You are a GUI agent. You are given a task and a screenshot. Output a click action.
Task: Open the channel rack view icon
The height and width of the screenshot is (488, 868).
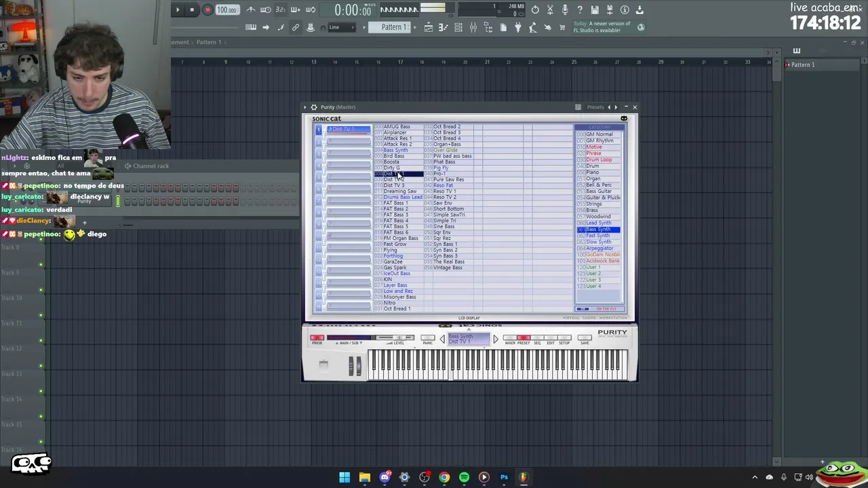tap(458, 27)
